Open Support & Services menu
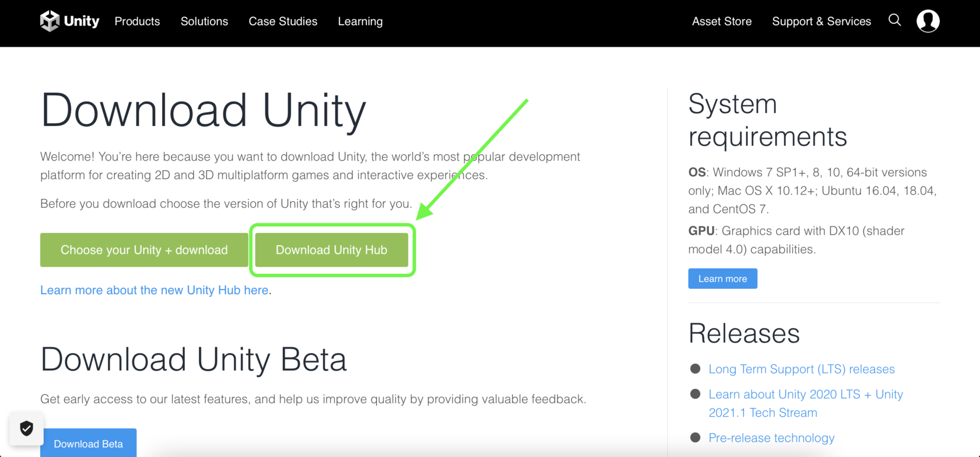 [821, 22]
